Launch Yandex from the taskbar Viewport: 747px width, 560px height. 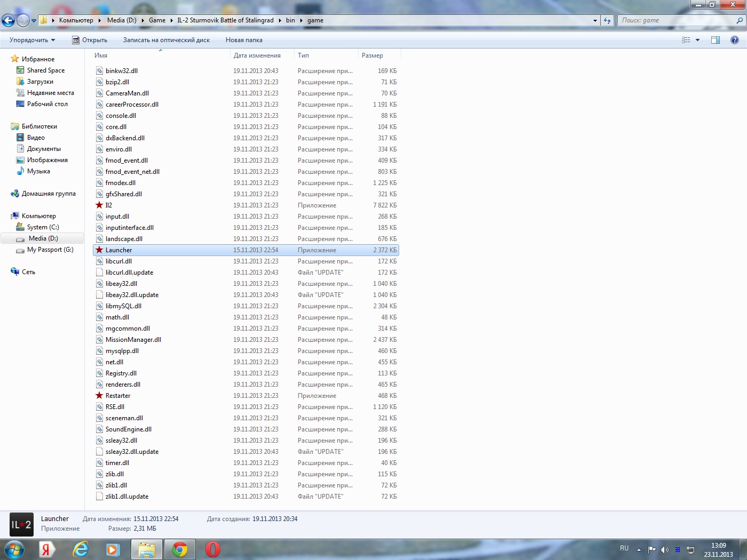(x=46, y=549)
